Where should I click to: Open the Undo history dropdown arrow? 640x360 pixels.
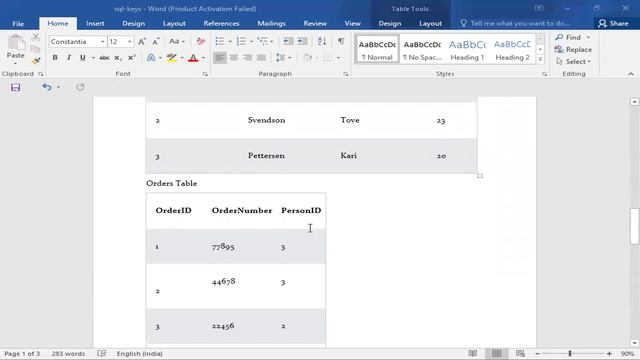tap(58, 87)
